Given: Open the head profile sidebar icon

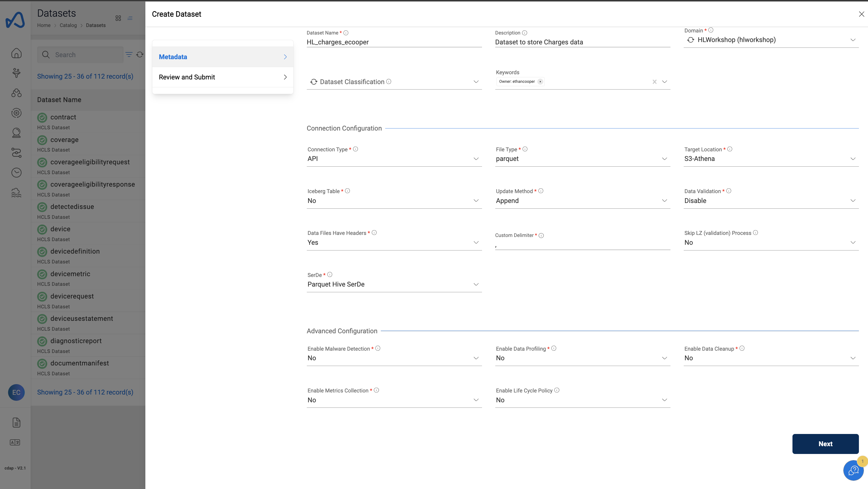Looking at the screenshot, I should (x=16, y=133).
